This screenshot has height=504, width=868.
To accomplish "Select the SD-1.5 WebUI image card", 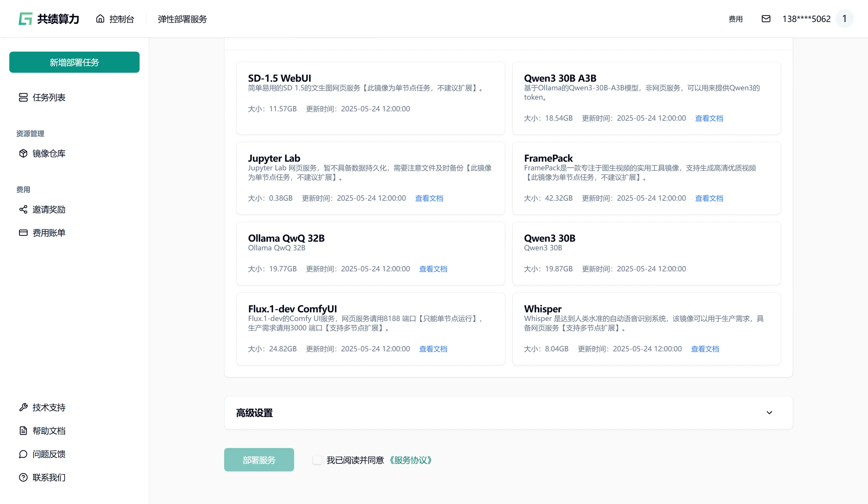I will [370, 98].
